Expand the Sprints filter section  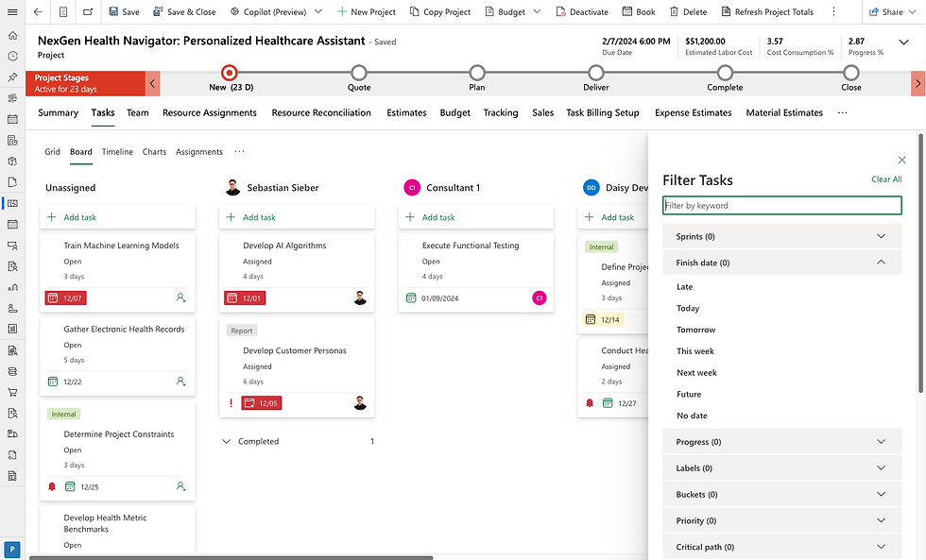(881, 235)
